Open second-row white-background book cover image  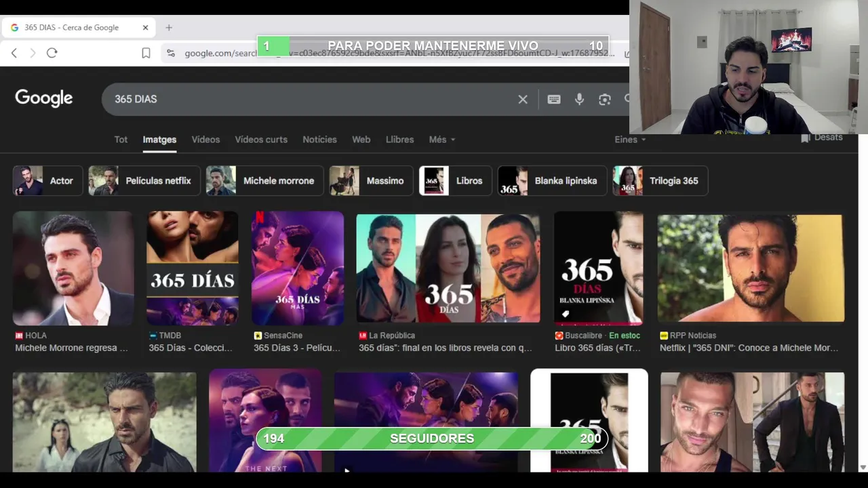point(589,420)
